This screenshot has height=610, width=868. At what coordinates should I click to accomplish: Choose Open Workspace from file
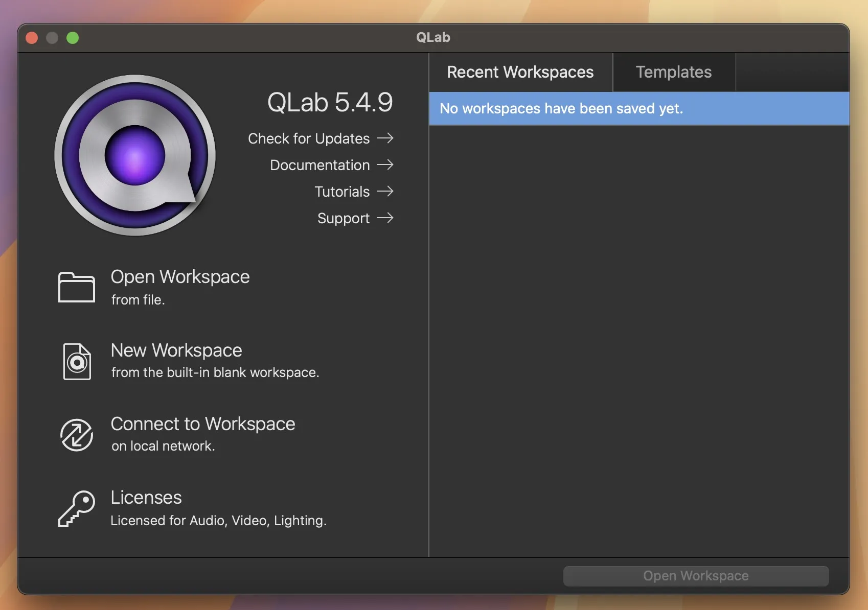pyautogui.click(x=180, y=276)
